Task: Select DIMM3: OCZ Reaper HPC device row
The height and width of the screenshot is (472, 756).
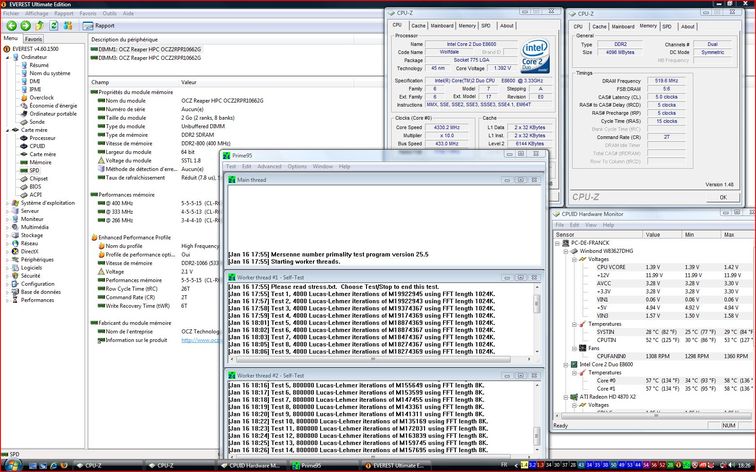Action: pyautogui.click(x=146, y=58)
